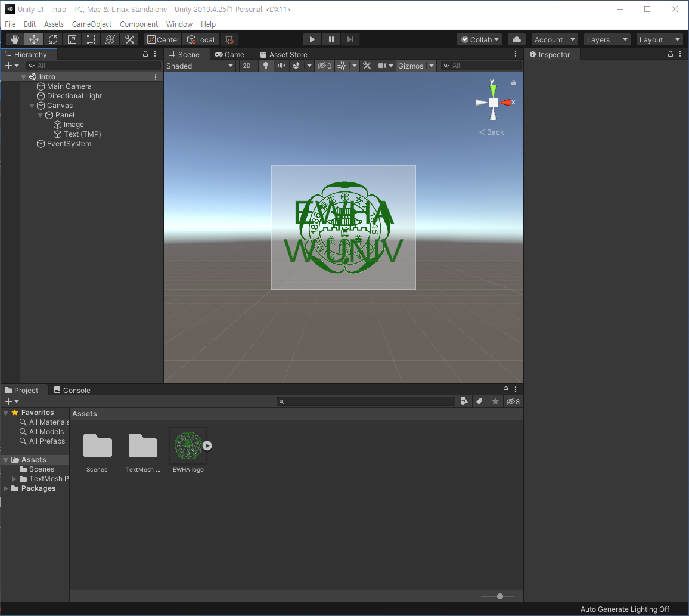Switch to the Asset Store tab

pos(284,54)
